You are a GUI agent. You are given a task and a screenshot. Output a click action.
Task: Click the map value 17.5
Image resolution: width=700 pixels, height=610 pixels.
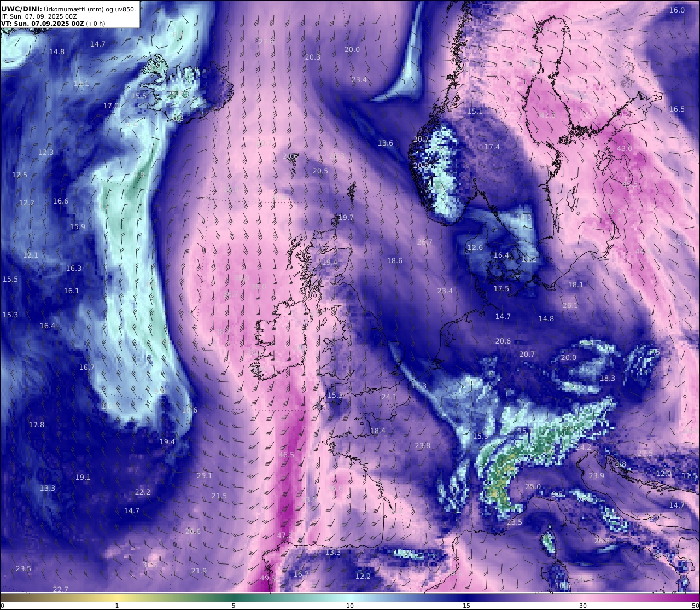501,288
